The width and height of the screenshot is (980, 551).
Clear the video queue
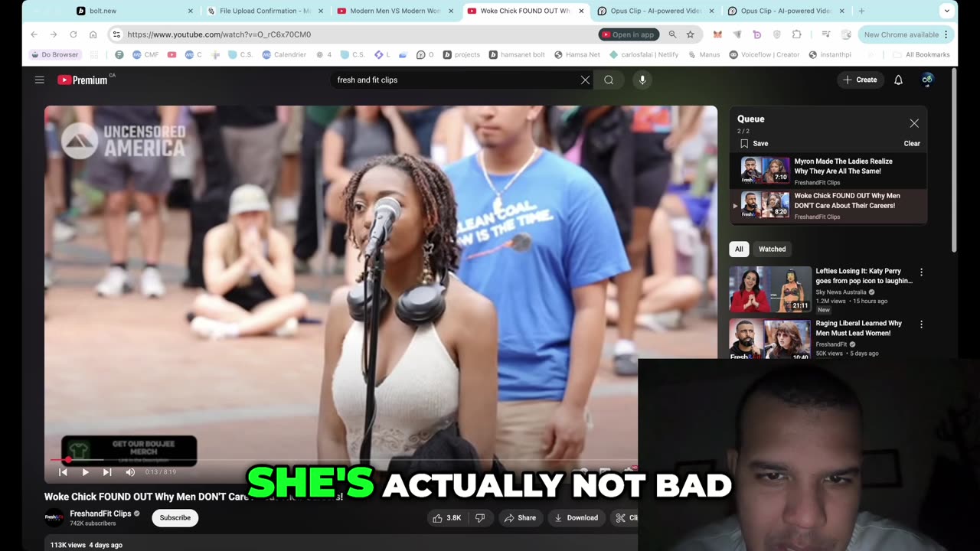tap(912, 143)
